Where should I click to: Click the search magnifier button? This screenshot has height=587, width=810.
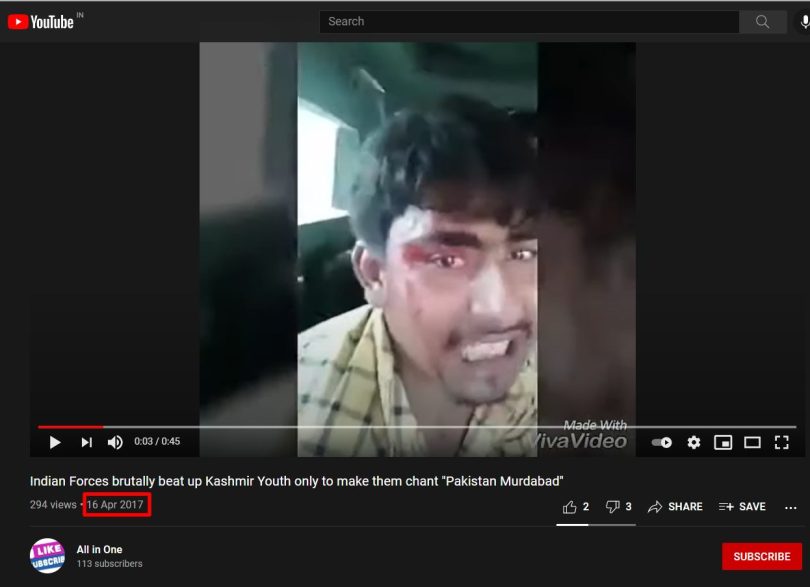762,22
